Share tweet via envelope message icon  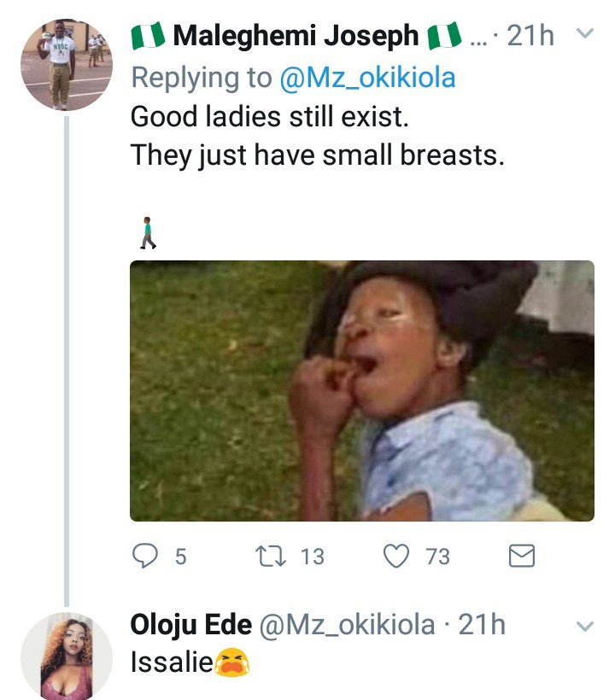[521, 557]
